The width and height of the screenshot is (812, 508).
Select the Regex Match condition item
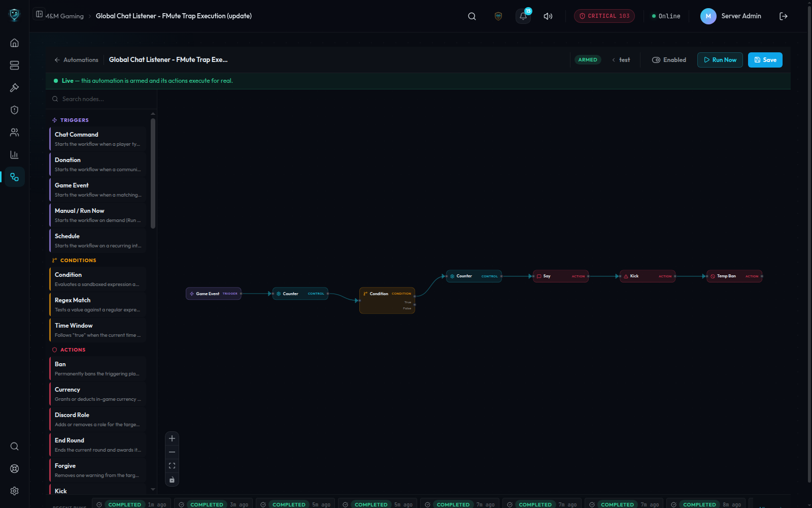[97, 305]
